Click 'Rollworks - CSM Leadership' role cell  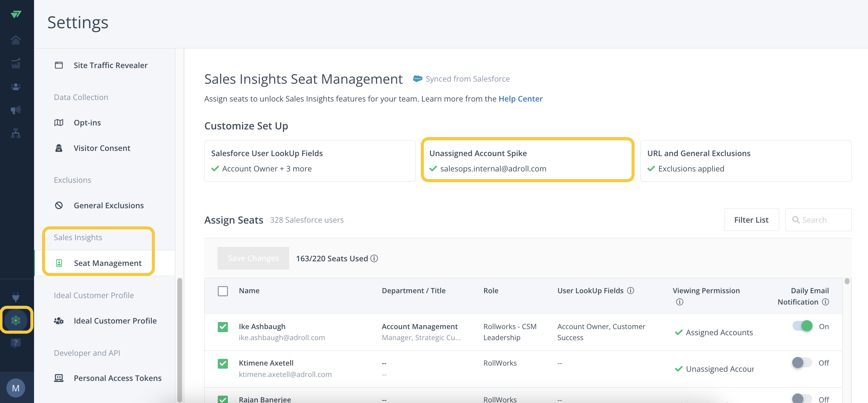pyautogui.click(x=510, y=332)
